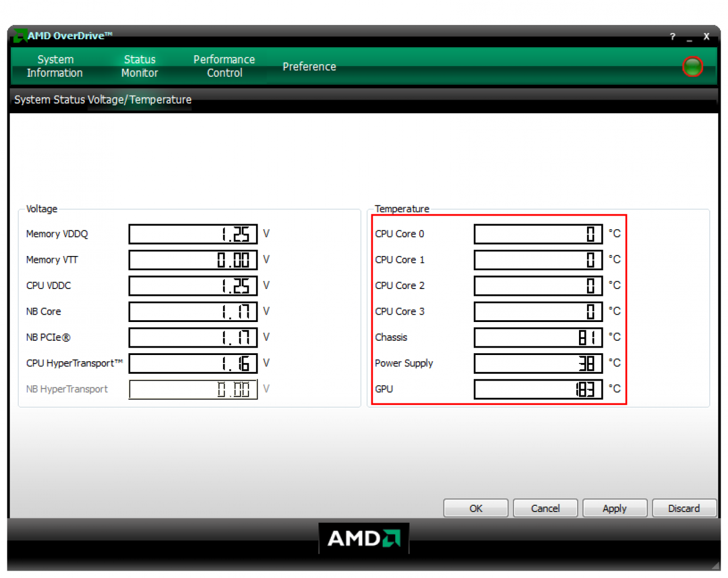
Task: Select the Power Supply temperature readout
Action: [x=538, y=364]
